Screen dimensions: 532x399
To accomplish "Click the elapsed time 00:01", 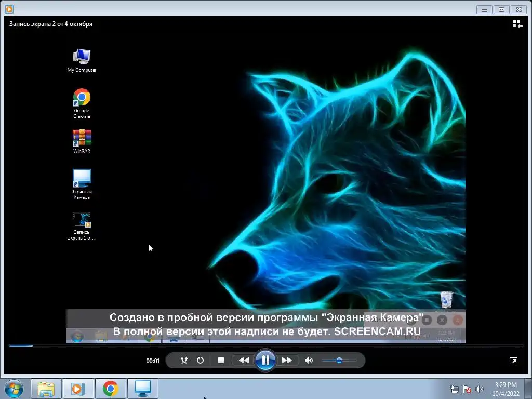I will [153, 361].
